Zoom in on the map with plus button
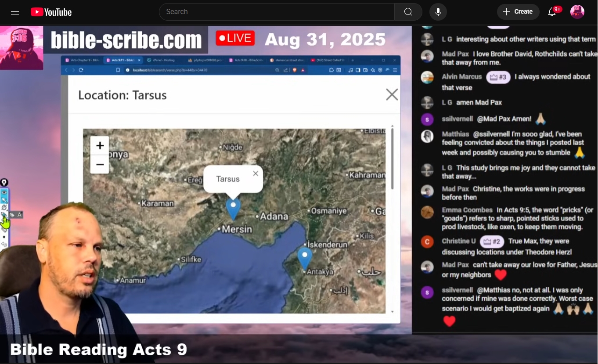Screen dimensions: 598x364 (100, 146)
